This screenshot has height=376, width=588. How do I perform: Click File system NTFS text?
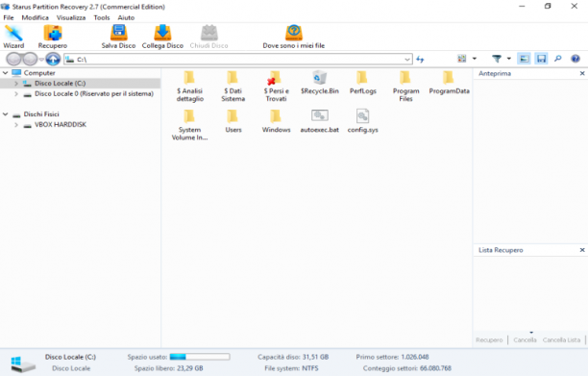click(x=291, y=368)
